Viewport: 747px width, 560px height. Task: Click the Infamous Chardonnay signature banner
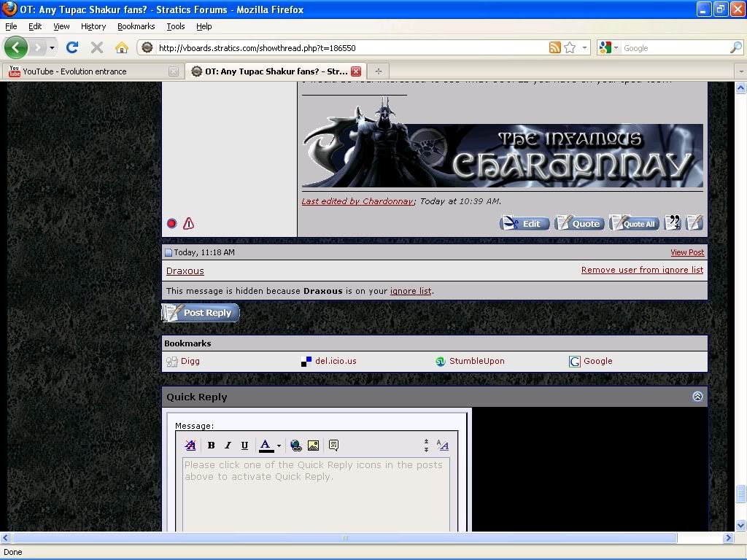[x=503, y=142]
